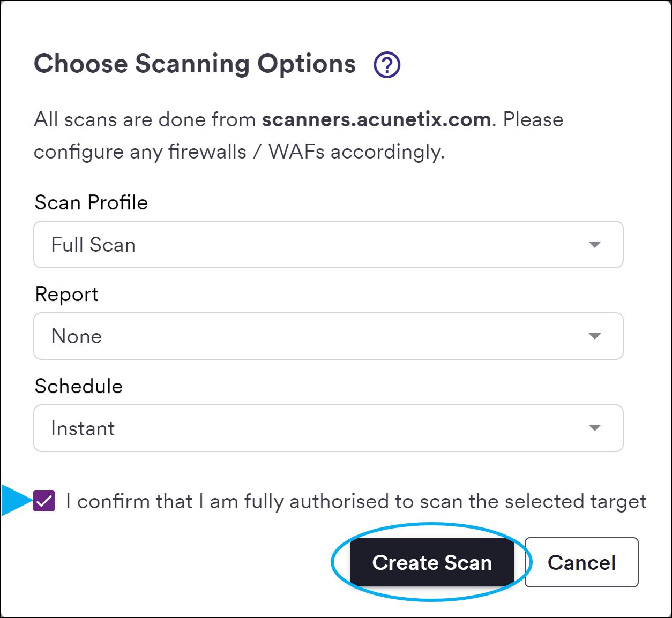Image resolution: width=672 pixels, height=618 pixels.
Task: Click the Schedule dropdown arrow
Action: 594,428
